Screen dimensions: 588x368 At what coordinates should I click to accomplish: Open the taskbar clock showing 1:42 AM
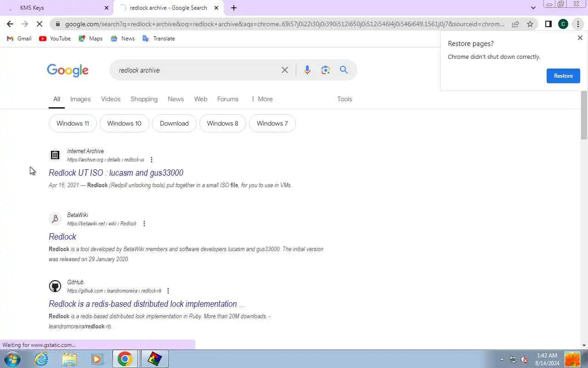coord(547,359)
